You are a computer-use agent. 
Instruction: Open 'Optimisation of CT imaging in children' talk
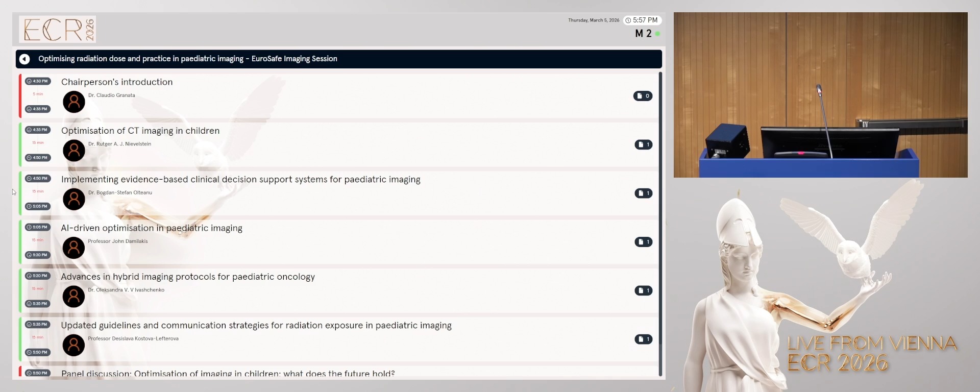140,131
